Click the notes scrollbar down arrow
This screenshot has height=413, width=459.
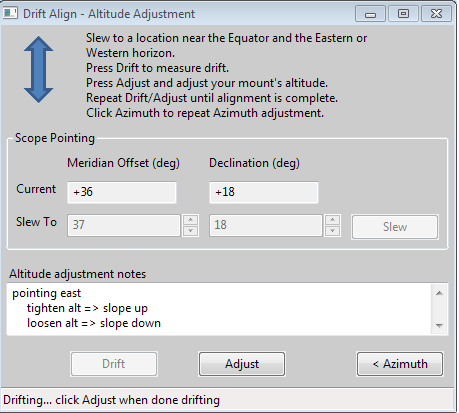(x=439, y=325)
